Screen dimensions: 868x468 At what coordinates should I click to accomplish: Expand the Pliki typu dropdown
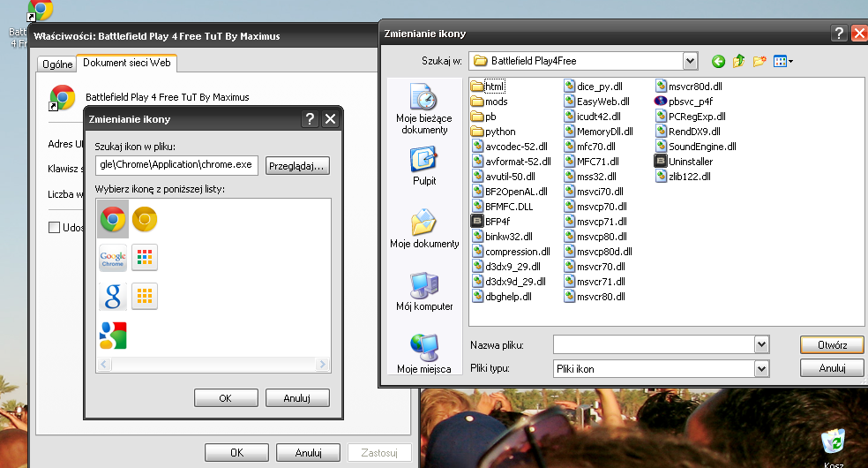pos(762,368)
